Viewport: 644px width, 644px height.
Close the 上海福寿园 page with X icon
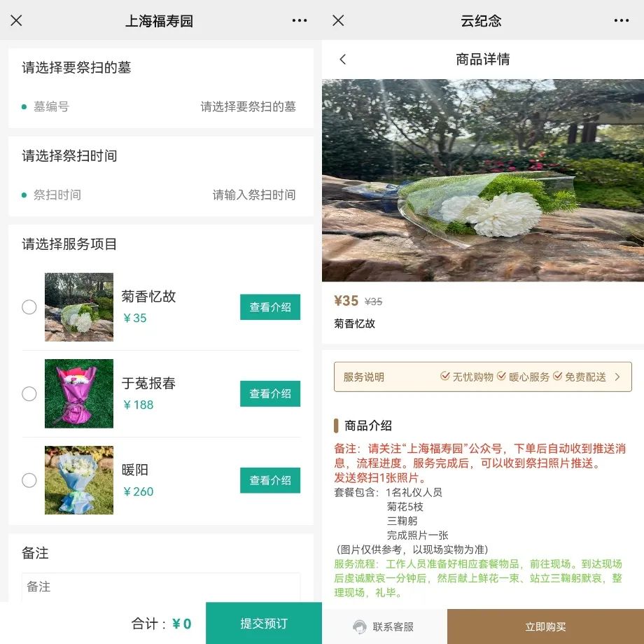[x=16, y=21]
